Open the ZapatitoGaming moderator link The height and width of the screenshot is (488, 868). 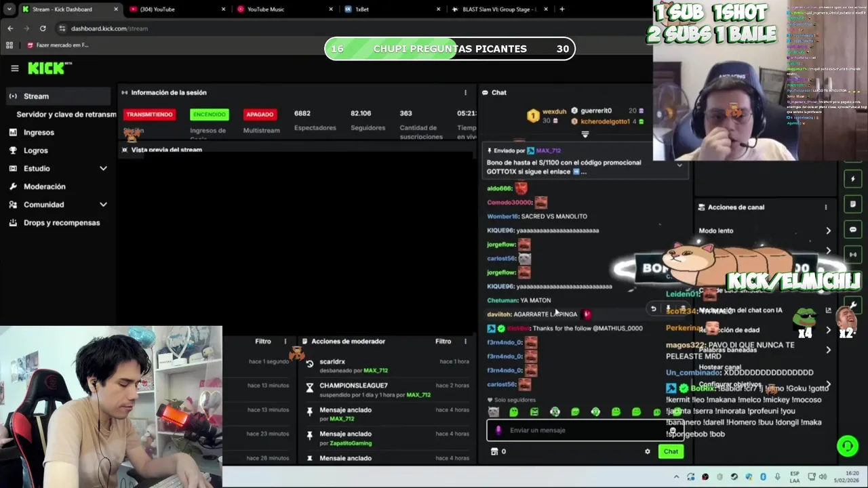pos(351,443)
